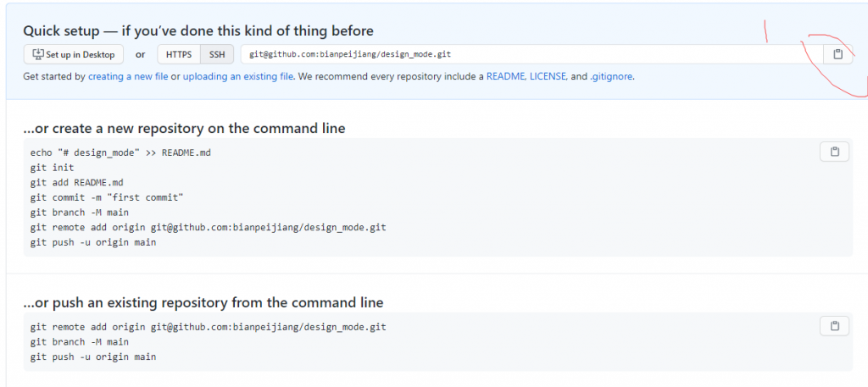
Task: Copy the create new repository commands
Action: point(834,152)
